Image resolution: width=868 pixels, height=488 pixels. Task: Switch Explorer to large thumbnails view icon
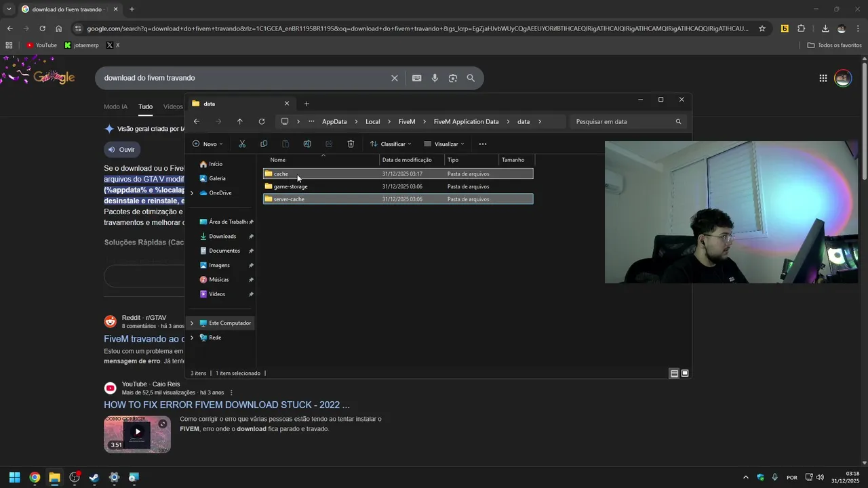685,373
